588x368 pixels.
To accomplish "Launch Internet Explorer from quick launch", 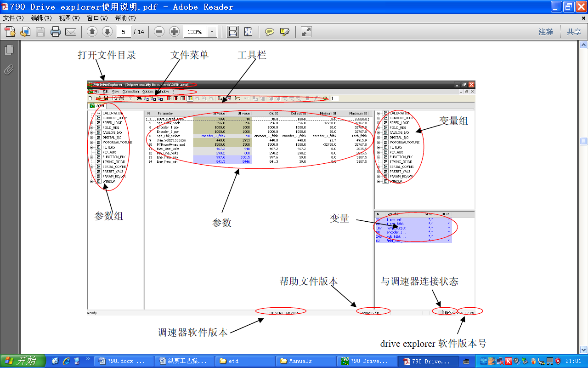I will [x=66, y=361].
